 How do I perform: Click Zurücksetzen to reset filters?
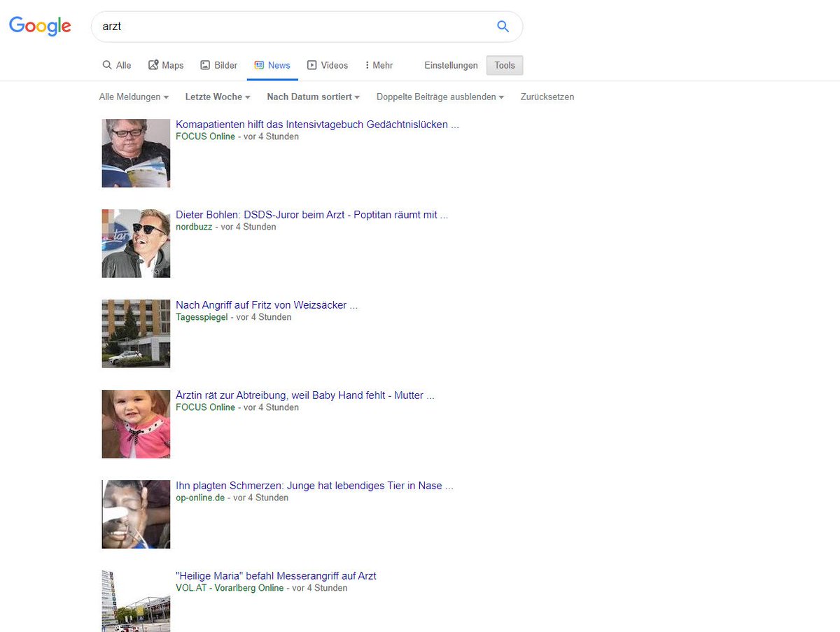coord(547,97)
